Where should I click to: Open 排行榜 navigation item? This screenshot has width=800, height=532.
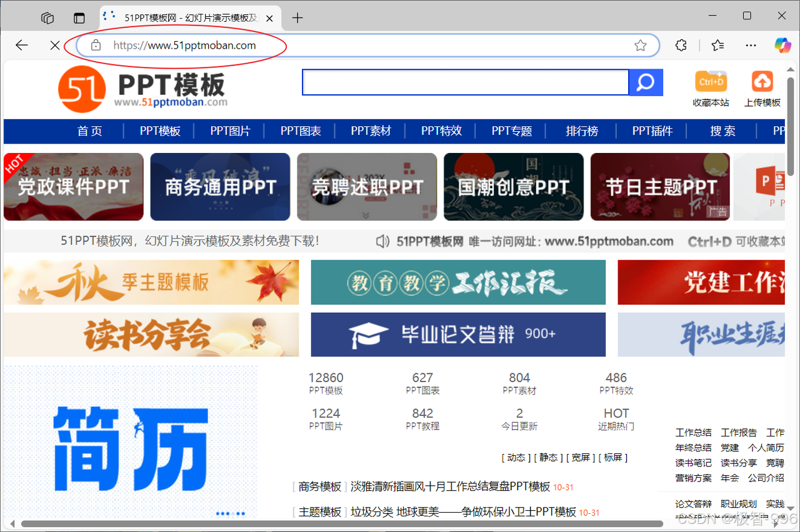point(582,131)
